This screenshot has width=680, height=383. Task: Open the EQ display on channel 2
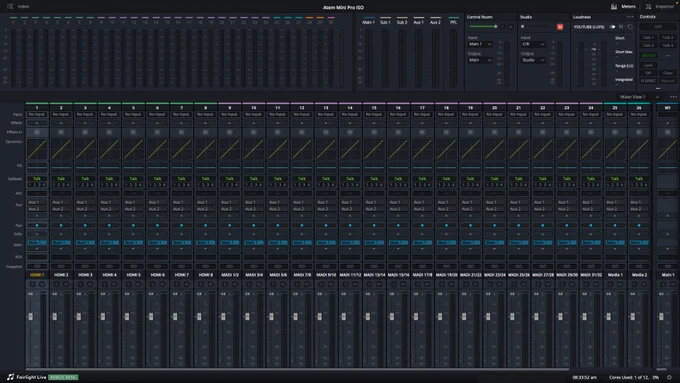tap(61, 167)
